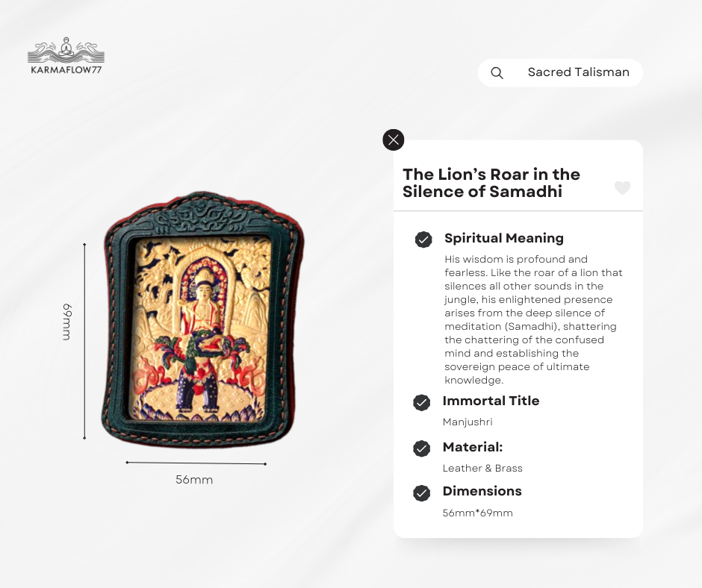Favorite the item with the heart icon
The height and width of the screenshot is (588, 702).
click(x=622, y=188)
